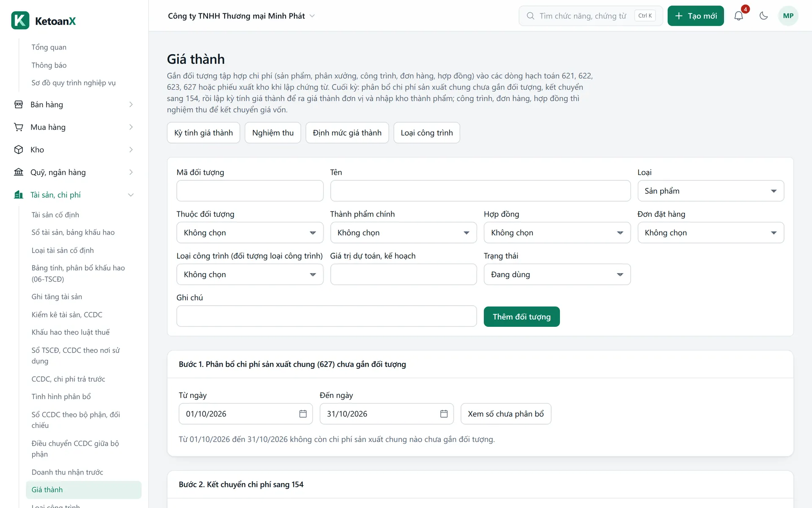
Task: Click the Tạo mới button
Action: point(696,16)
